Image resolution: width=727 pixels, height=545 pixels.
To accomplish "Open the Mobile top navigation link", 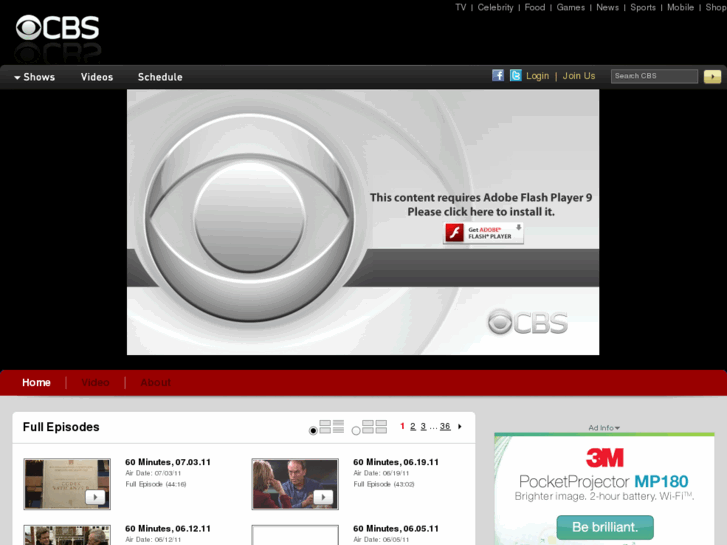I will tap(680, 7).
